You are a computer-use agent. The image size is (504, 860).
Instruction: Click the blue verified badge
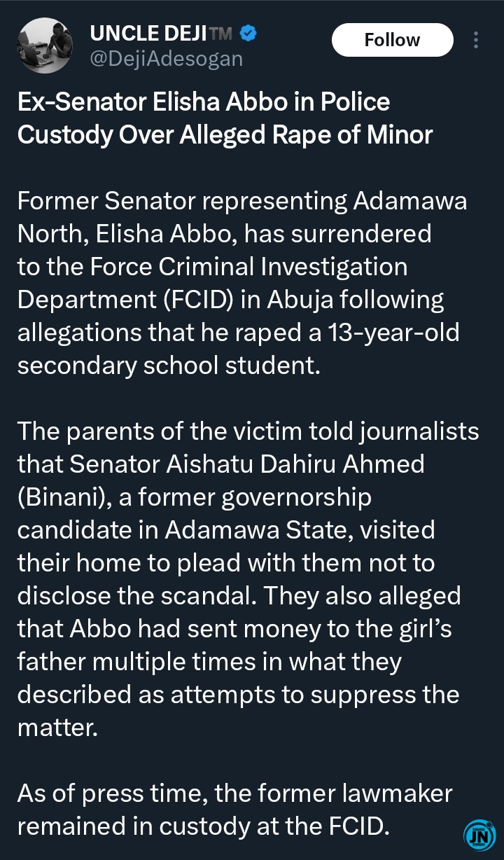pos(248,33)
